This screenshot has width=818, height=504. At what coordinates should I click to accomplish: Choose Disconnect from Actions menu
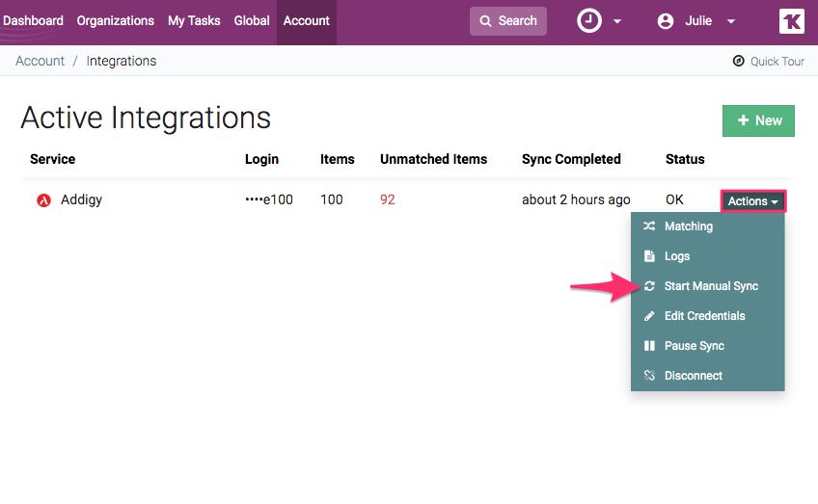tap(707, 375)
